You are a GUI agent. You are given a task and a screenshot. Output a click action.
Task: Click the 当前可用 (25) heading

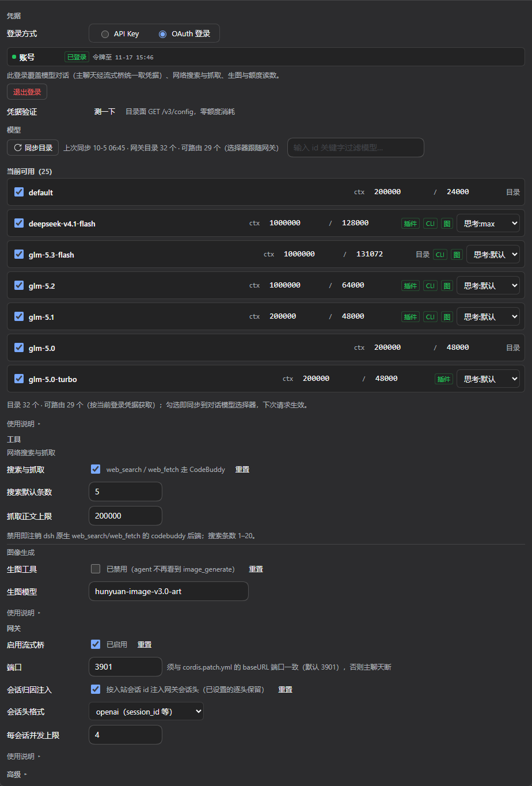29,172
